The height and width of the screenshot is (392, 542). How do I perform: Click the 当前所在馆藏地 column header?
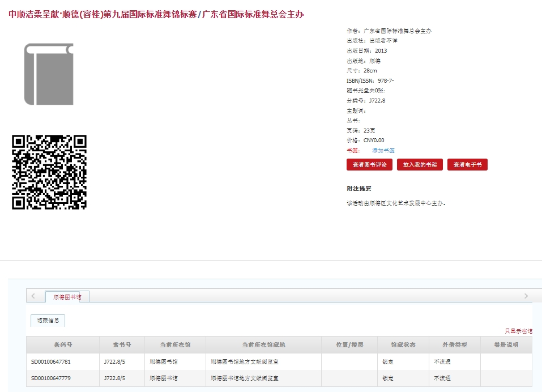coord(263,344)
